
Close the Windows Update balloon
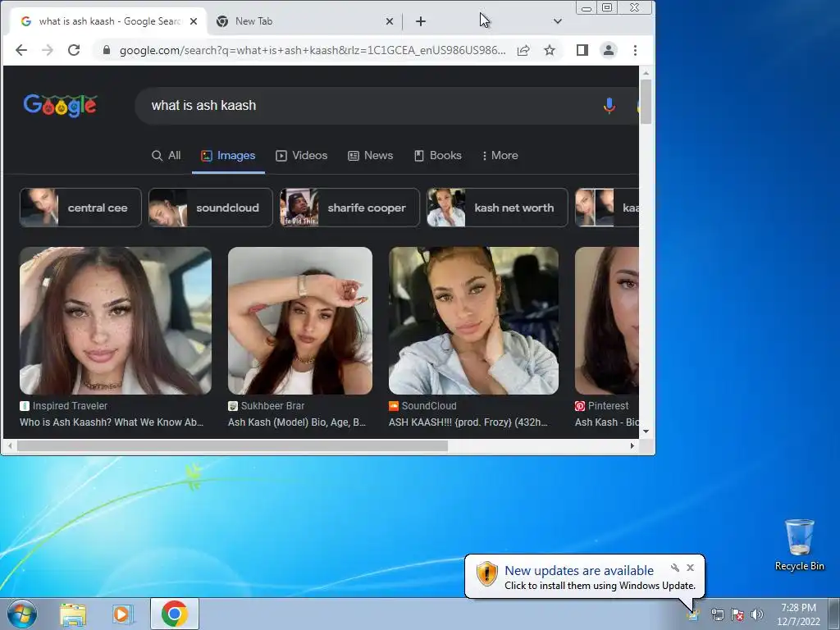pos(690,568)
